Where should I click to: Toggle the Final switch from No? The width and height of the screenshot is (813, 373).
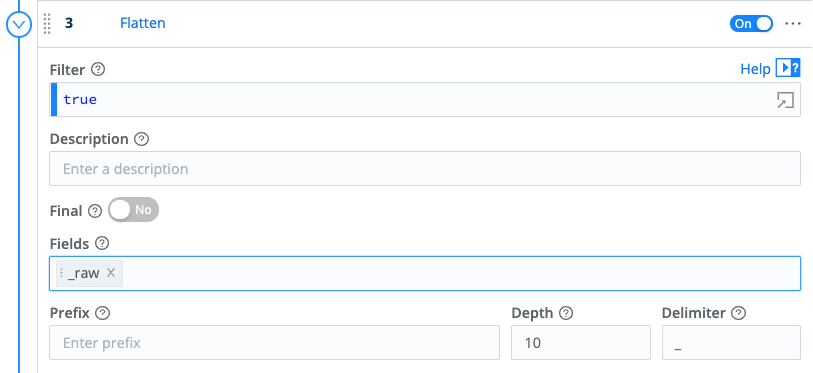[x=133, y=210]
